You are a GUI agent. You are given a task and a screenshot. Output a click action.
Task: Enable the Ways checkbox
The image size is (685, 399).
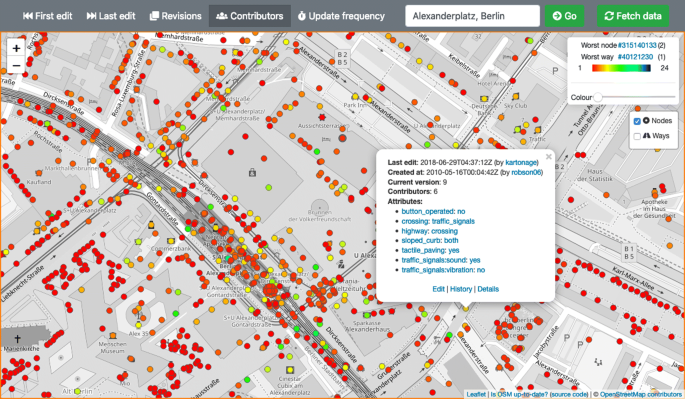click(637, 136)
